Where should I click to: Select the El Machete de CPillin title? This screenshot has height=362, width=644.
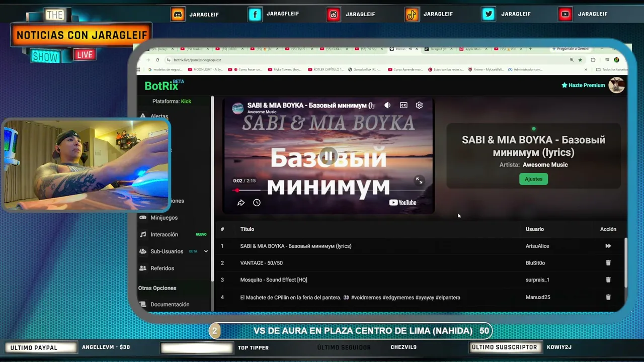click(350, 297)
